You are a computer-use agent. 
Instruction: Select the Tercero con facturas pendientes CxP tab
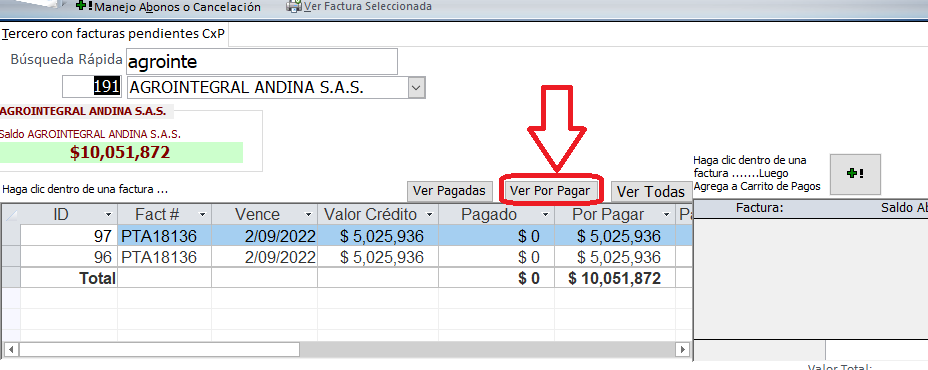tap(115, 34)
